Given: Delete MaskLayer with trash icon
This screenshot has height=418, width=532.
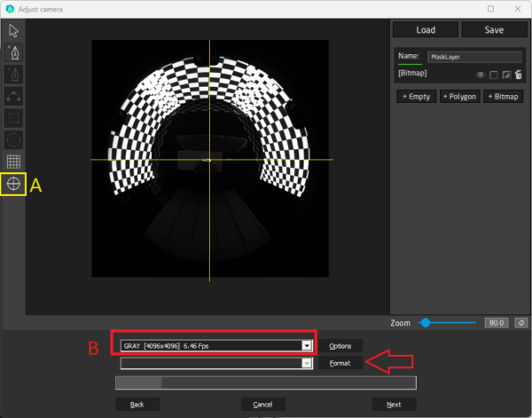Looking at the screenshot, I should coord(518,75).
